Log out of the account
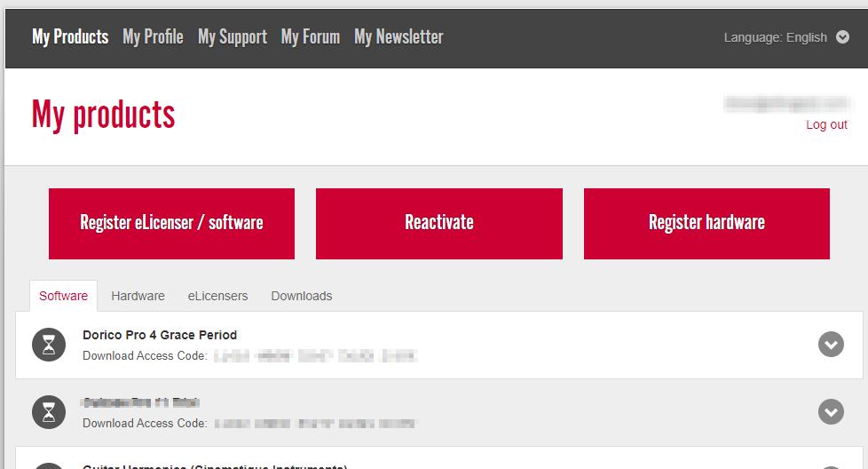868x469 pixels. (x=826, y=124)
